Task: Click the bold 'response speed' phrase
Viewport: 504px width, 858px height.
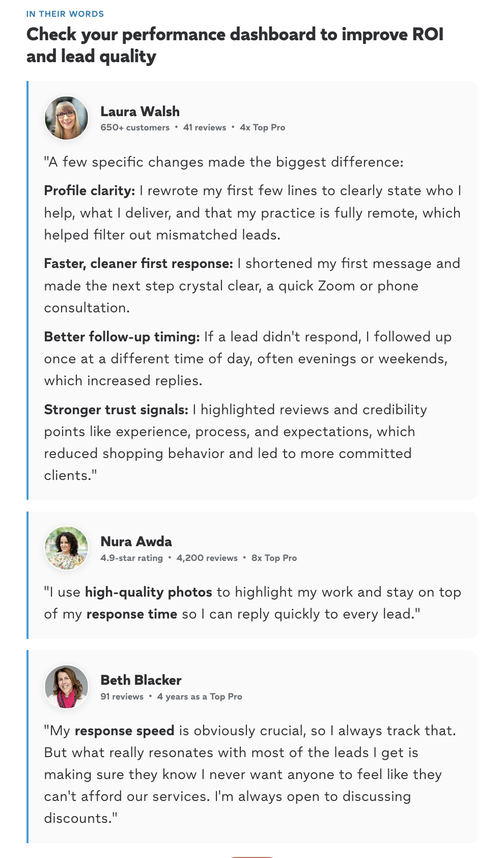Action: pos(125,731)
